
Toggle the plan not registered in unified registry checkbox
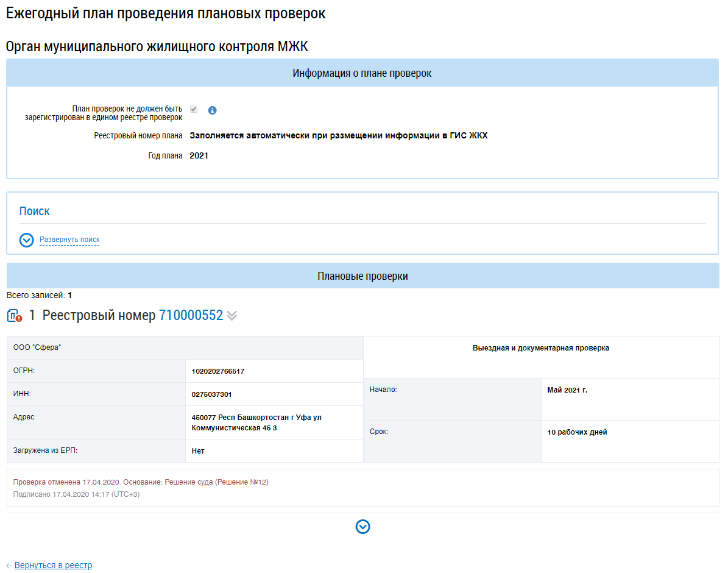(194, 109)
